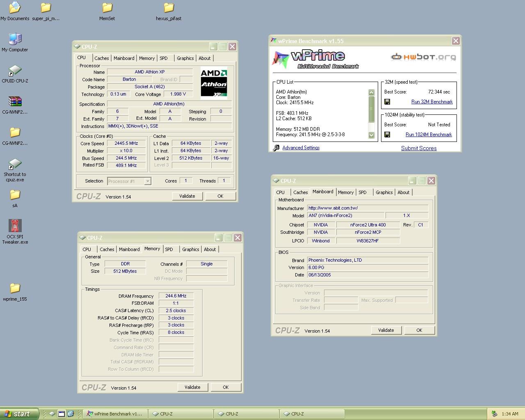Click the Core Speed value 2445.5 MHz
This screenshot has height=420, width=525.
click(x=126, y=144)
